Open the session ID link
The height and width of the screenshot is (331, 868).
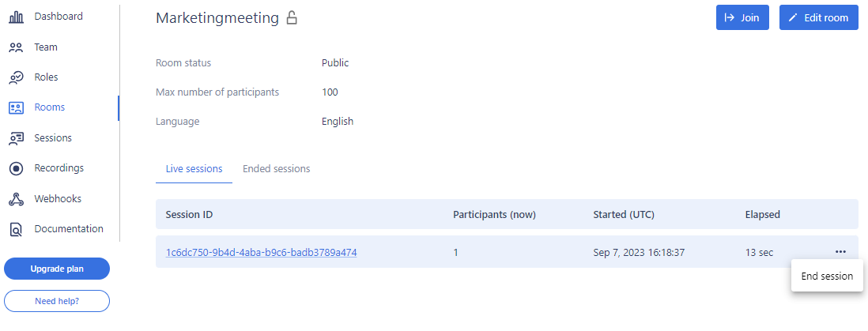tap(261, 253)
